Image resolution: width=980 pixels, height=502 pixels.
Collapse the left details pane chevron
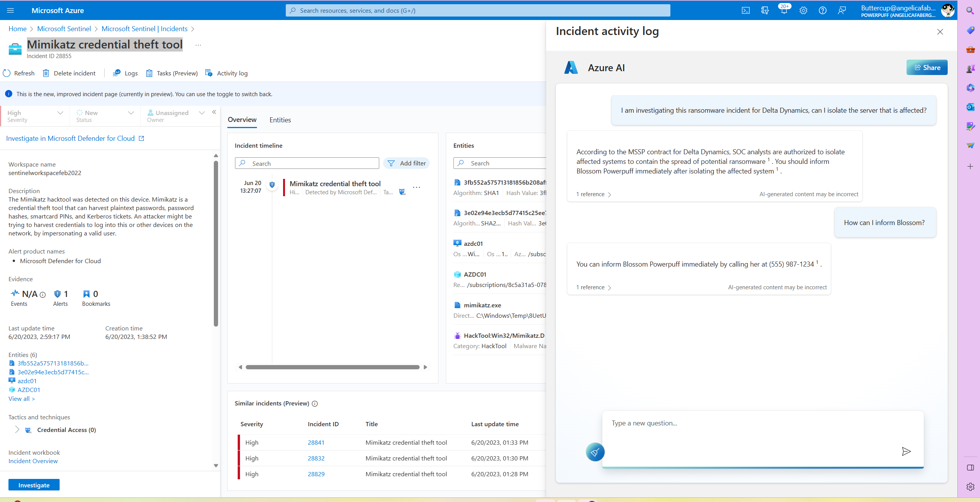coord(214,112)
